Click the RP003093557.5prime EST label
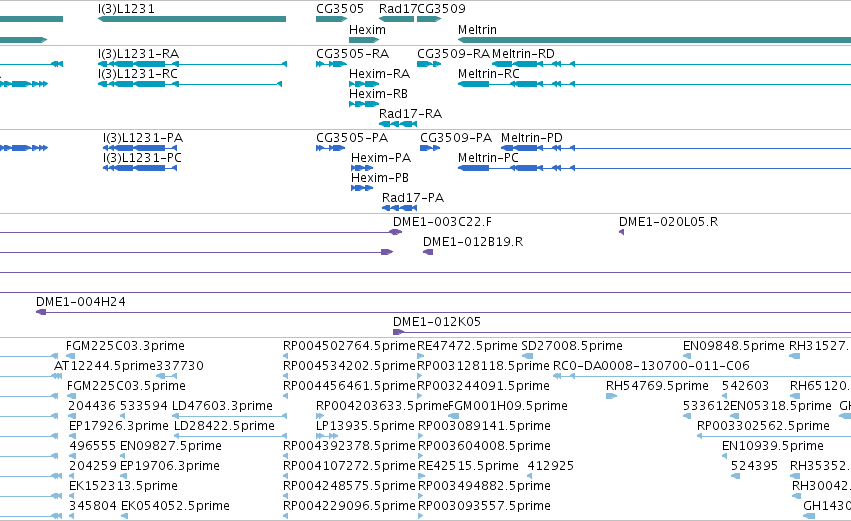 [x=485, y=507]
